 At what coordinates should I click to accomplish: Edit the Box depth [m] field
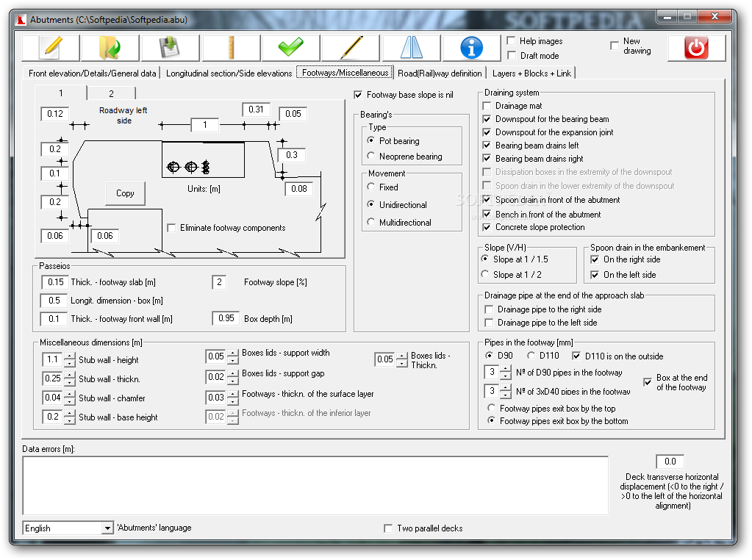click(226, 318)
